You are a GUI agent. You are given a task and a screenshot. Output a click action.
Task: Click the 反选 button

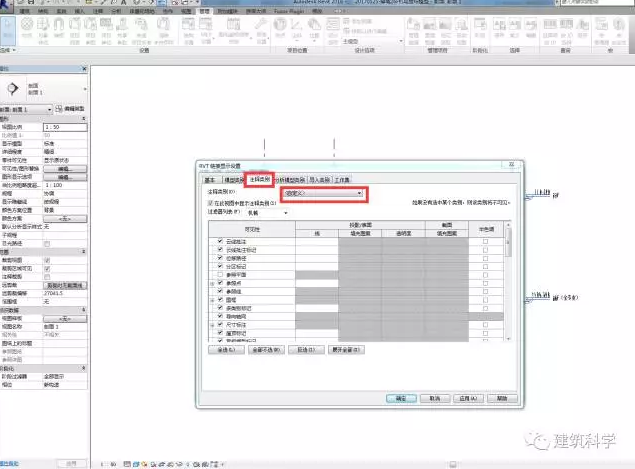coord(307,350)
